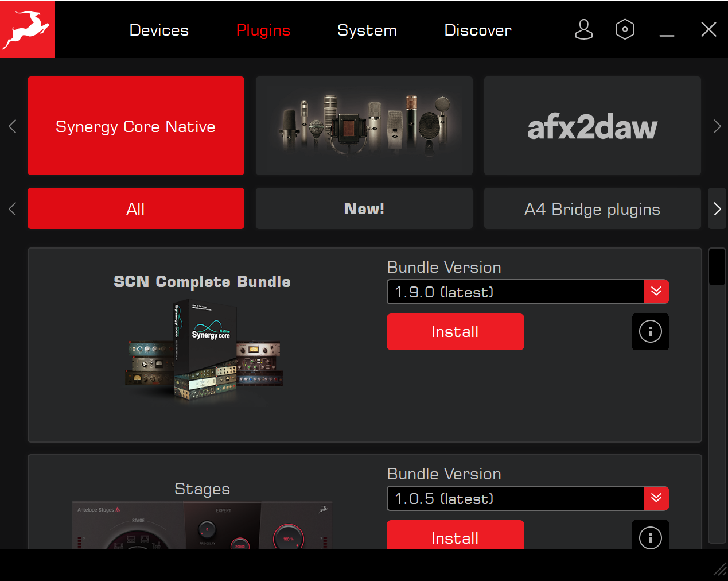Open the user account profile icon
The width and height of the screenshot is (728, 581).
583,29
